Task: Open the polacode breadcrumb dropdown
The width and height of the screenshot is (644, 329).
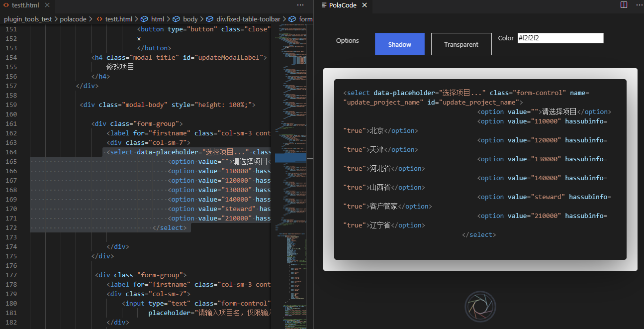Action: 74,19
